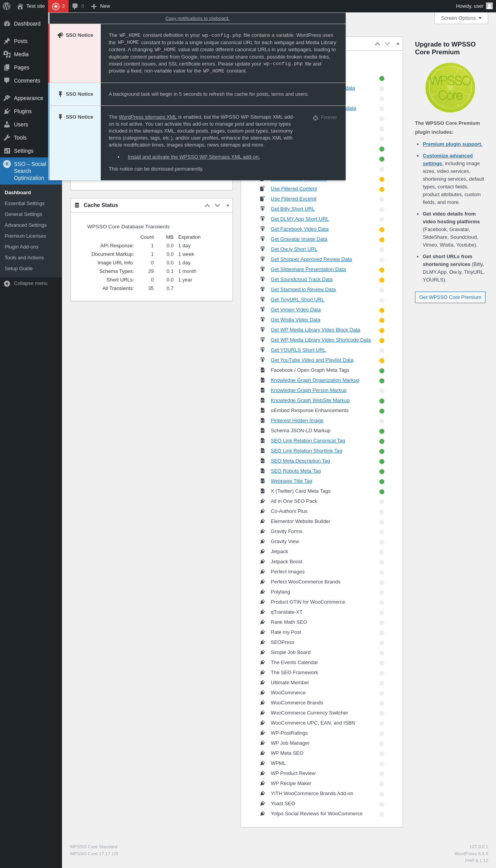Click the WPSSO Core lime logo
496x868 pixels.
[x=450, y=88]
